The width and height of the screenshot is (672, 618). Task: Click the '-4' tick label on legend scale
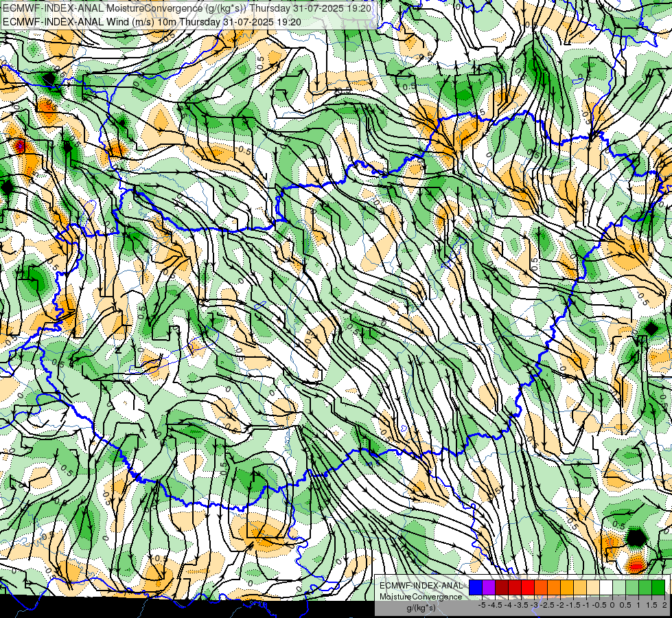508,605
